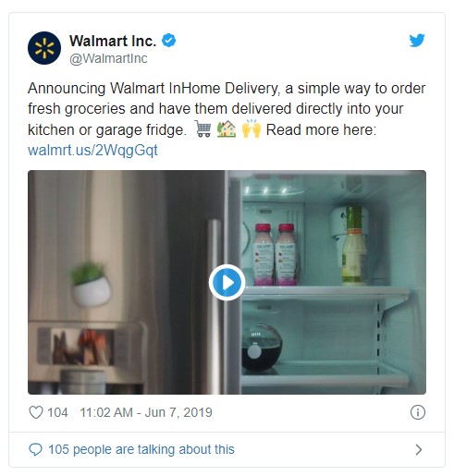Click the 104 likes count

pos(57,412)
